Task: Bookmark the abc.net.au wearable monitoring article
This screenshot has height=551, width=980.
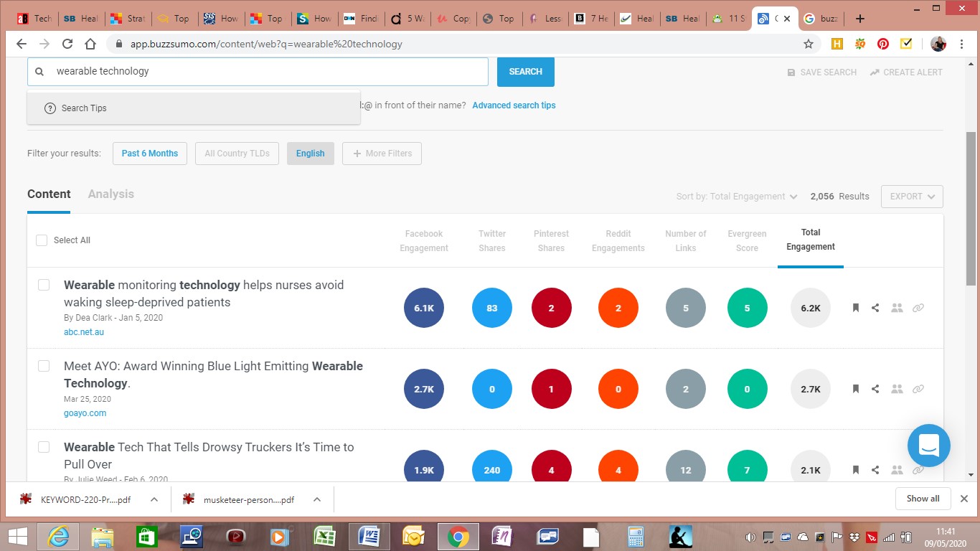Action: click(855, 308)
